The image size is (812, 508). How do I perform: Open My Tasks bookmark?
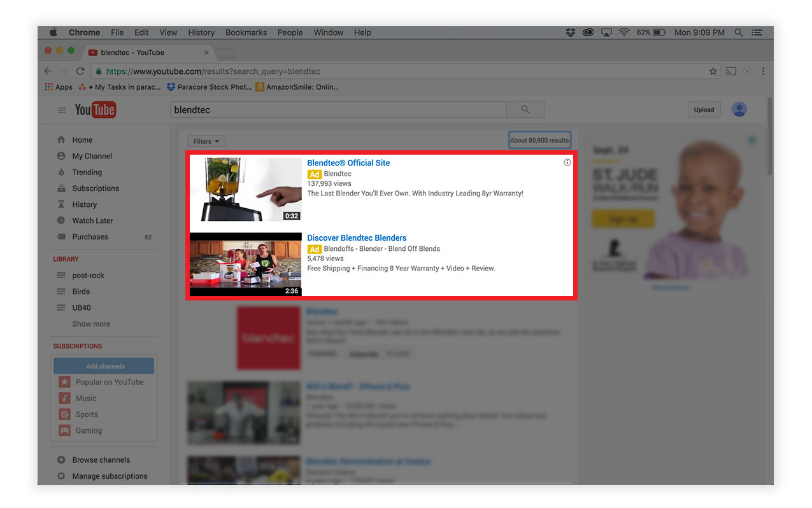(x=120, y=87)
